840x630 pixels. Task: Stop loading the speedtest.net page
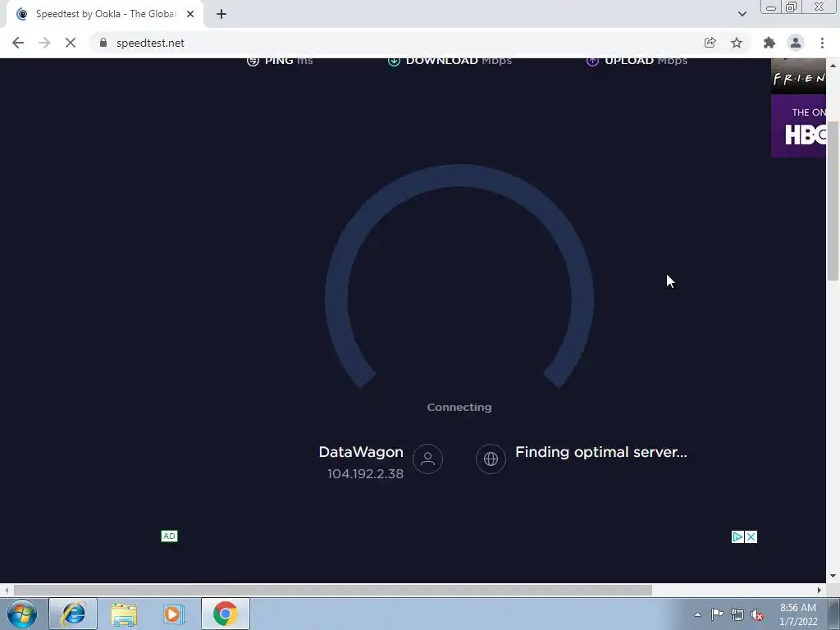coord(71,43)
